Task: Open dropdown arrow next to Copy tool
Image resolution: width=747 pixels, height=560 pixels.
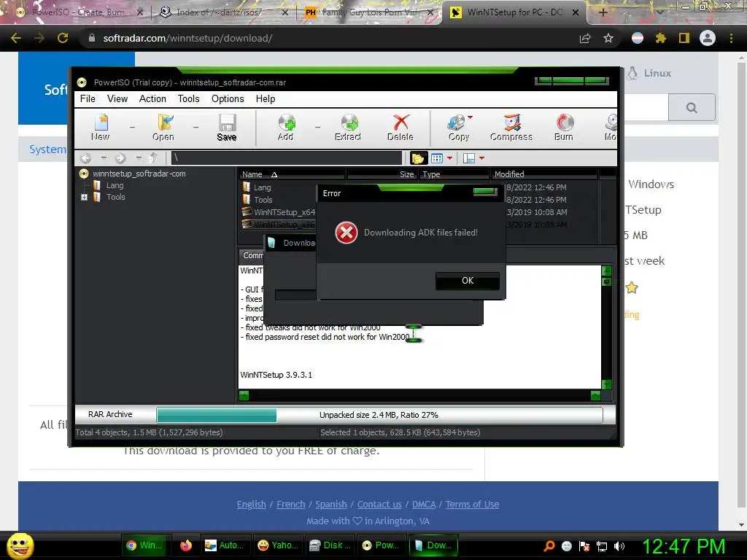Action: 471,117
